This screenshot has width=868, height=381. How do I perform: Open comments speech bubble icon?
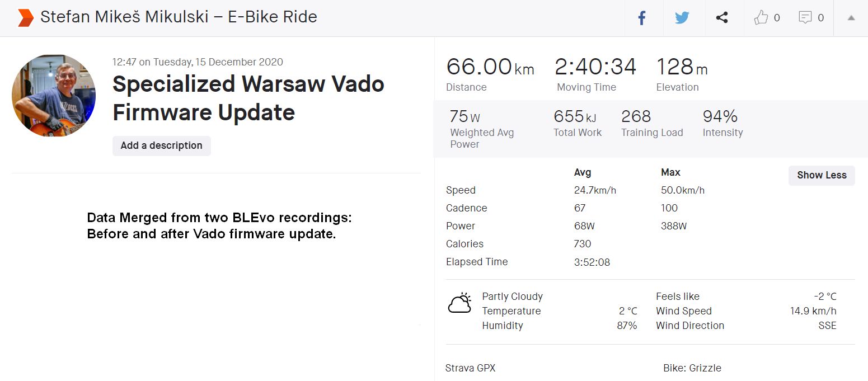point(805,18)
